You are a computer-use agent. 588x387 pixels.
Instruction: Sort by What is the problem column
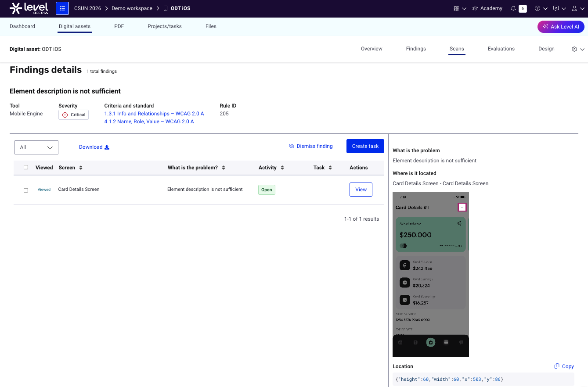click(224, 168)
